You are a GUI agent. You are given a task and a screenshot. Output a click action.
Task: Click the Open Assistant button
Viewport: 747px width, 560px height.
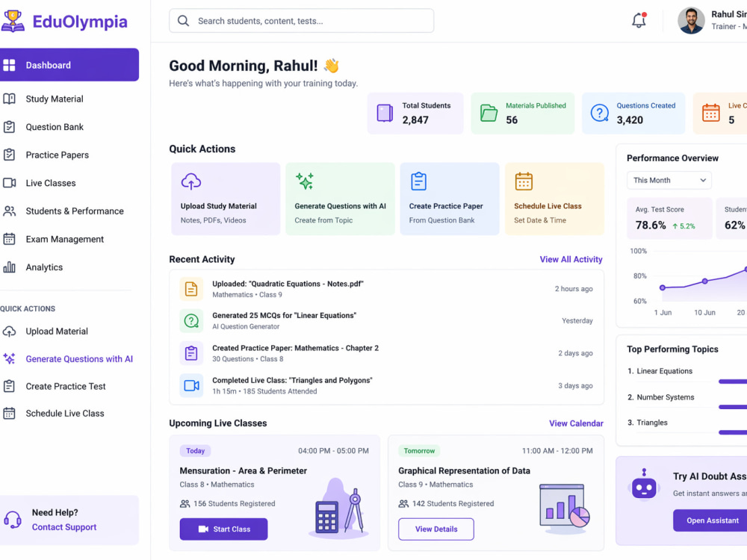tap(710, 520)
